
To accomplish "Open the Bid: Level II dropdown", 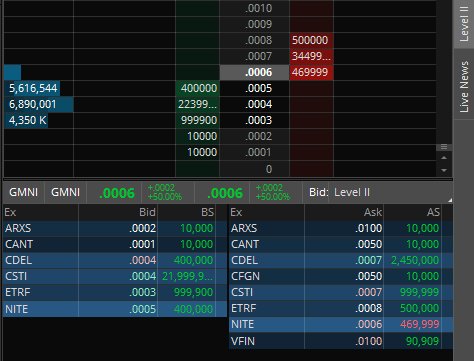I will pyautogui.click(x=377, y=192).
